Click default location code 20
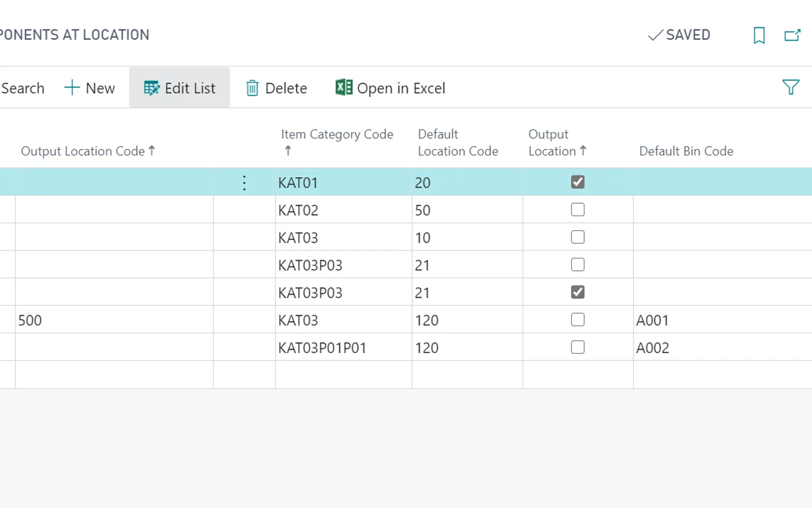This screenshot has height=508, width=812. [x=467, y=182]
